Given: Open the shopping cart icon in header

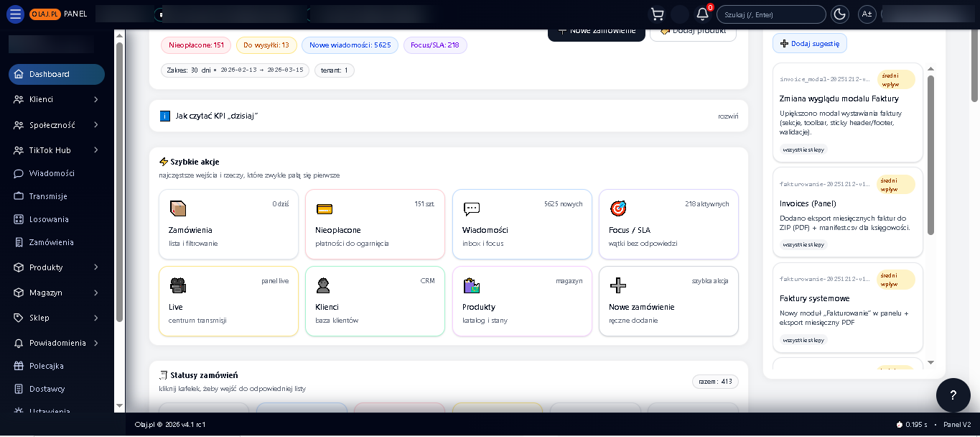Looking at the screenshot, I should 656,14.
